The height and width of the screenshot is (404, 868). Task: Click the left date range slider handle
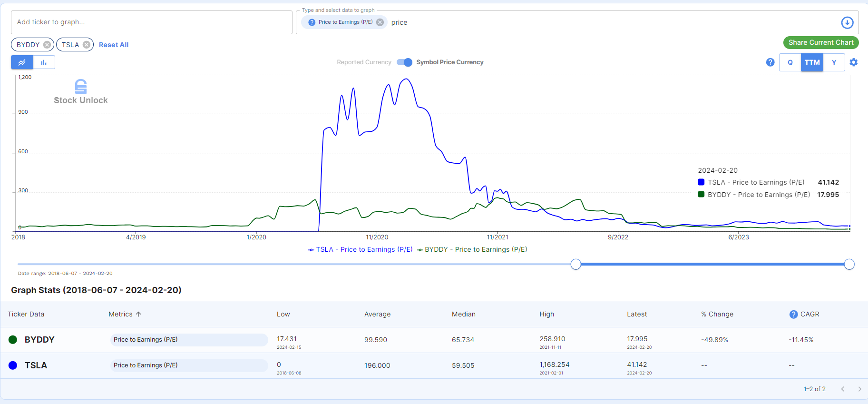click(x=575, y=264)
